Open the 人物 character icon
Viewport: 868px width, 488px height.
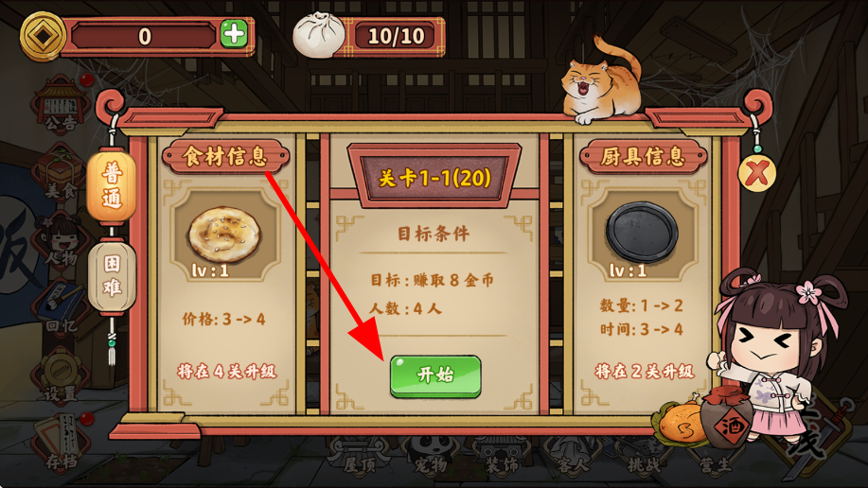click(61, 240)
